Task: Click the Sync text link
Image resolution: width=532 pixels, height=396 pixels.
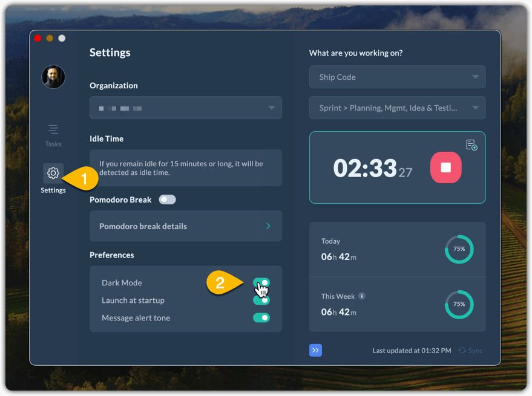Action: [476, 351]
